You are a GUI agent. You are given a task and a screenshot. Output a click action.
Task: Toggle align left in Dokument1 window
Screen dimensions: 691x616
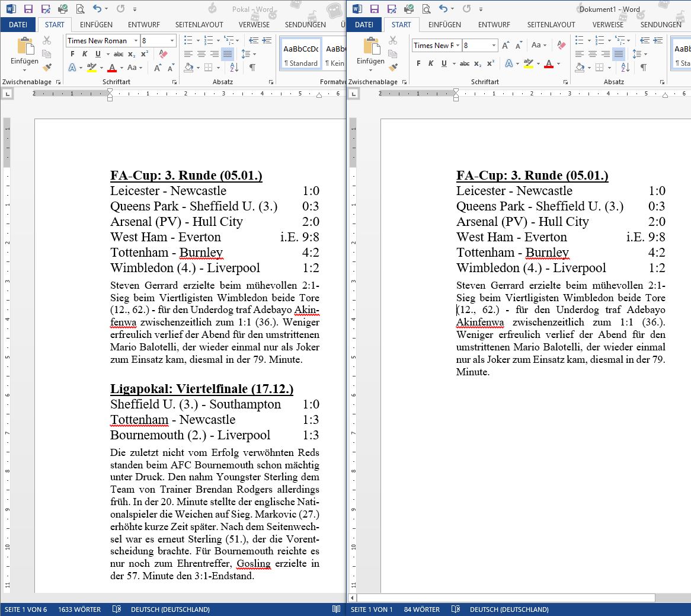tap(580, 54)
